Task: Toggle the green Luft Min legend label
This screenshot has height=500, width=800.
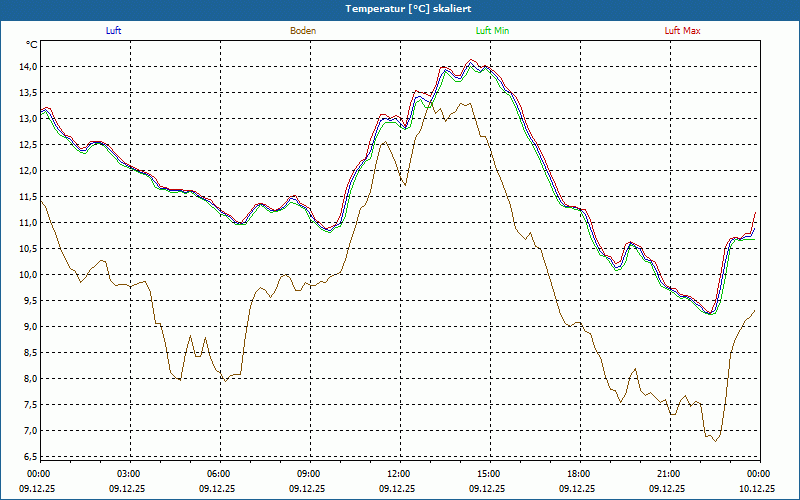Action: click(492, 31)
